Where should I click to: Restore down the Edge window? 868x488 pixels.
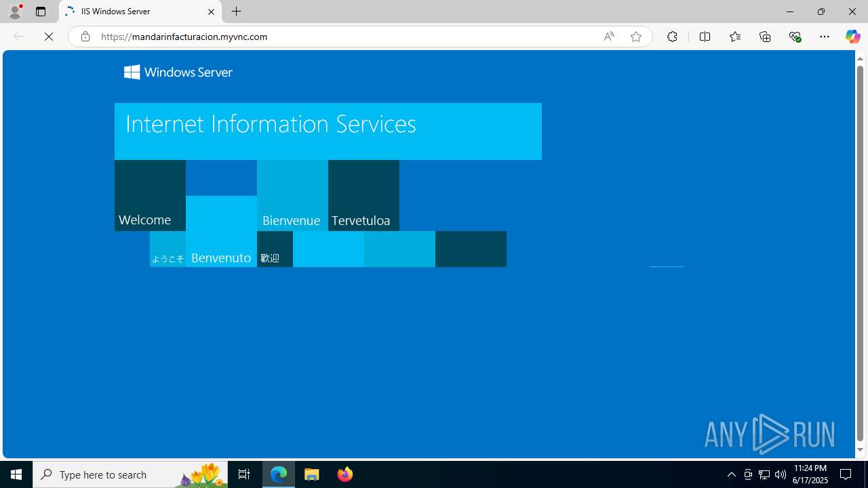point(821,12)
